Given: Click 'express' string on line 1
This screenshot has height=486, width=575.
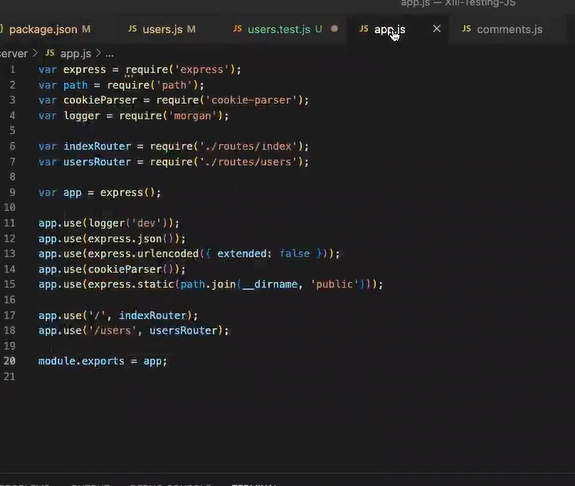Looking at the screenshot, I should 201,69.
